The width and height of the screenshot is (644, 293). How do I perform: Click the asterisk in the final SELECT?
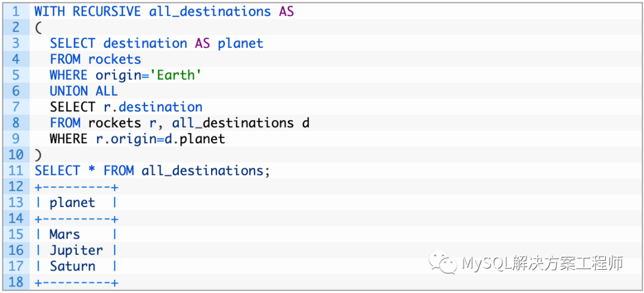[91, 171]
